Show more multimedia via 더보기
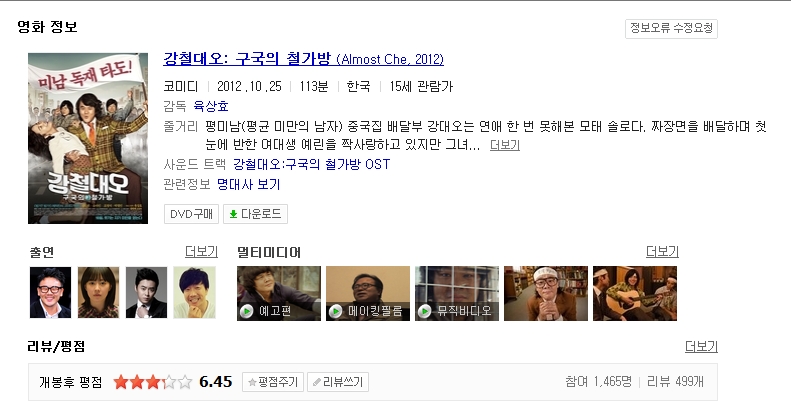This screenshot has width=791, height=403. tap(662, 252)
